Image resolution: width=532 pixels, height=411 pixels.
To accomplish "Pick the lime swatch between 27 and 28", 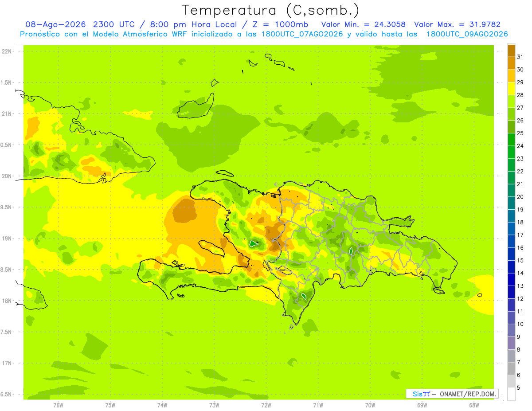I will click(512, 101).
